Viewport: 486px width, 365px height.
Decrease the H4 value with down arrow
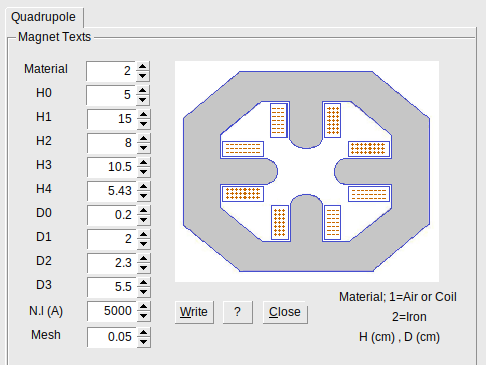pyautogui.click(x=143, y=196)
